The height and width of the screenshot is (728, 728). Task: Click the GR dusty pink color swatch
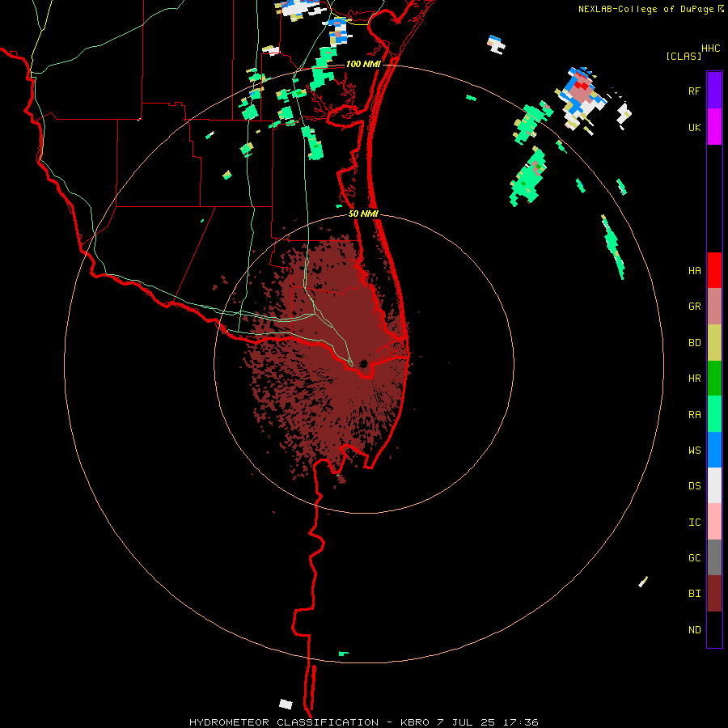(714, 307)
